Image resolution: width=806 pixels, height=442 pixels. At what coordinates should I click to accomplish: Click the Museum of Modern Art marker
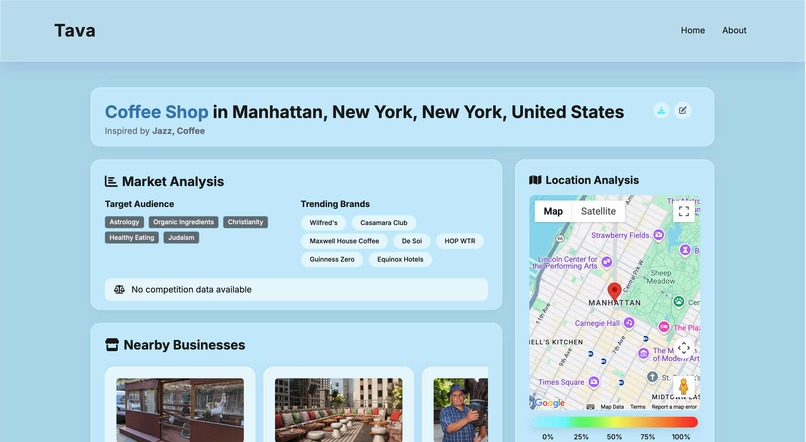pos(643,354)
